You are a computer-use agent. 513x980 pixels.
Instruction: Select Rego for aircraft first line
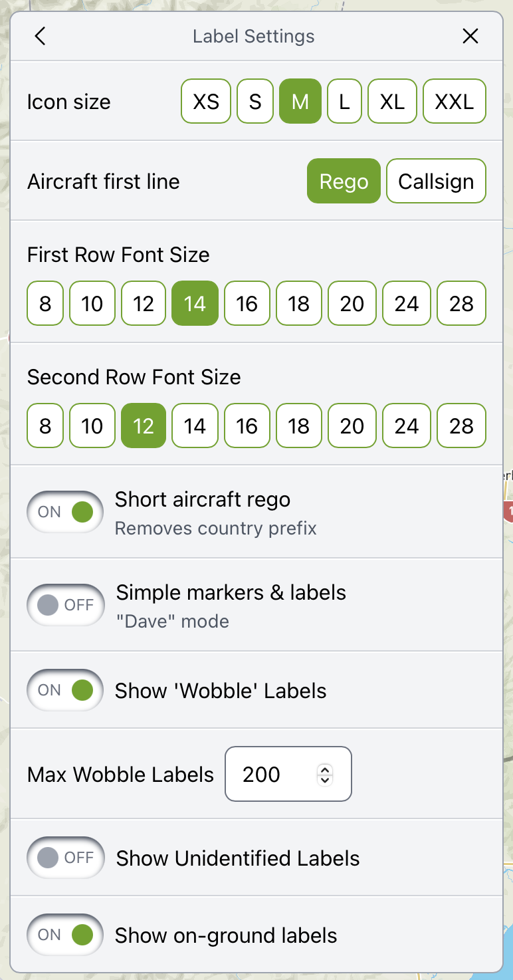point(344,182)
